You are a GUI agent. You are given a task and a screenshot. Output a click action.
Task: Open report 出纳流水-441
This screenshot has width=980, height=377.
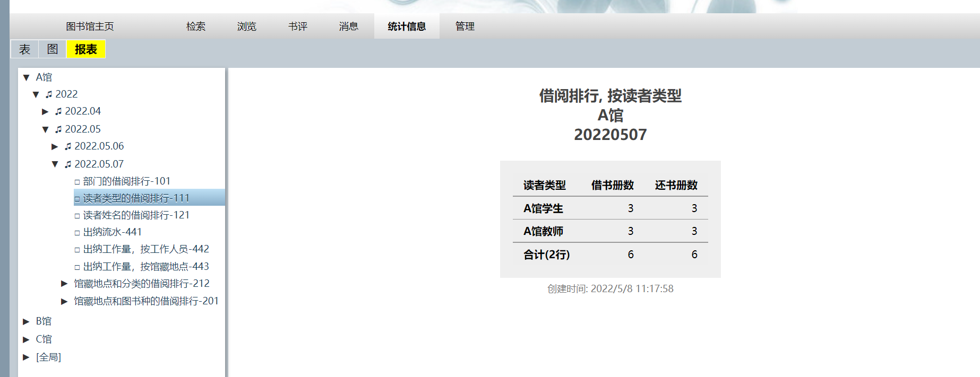pos(113,232)
